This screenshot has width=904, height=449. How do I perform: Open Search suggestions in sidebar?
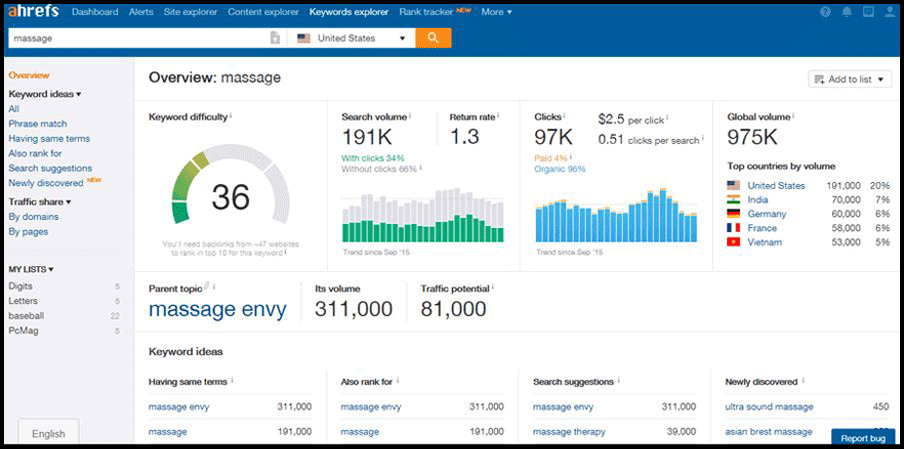coord(50,168)
